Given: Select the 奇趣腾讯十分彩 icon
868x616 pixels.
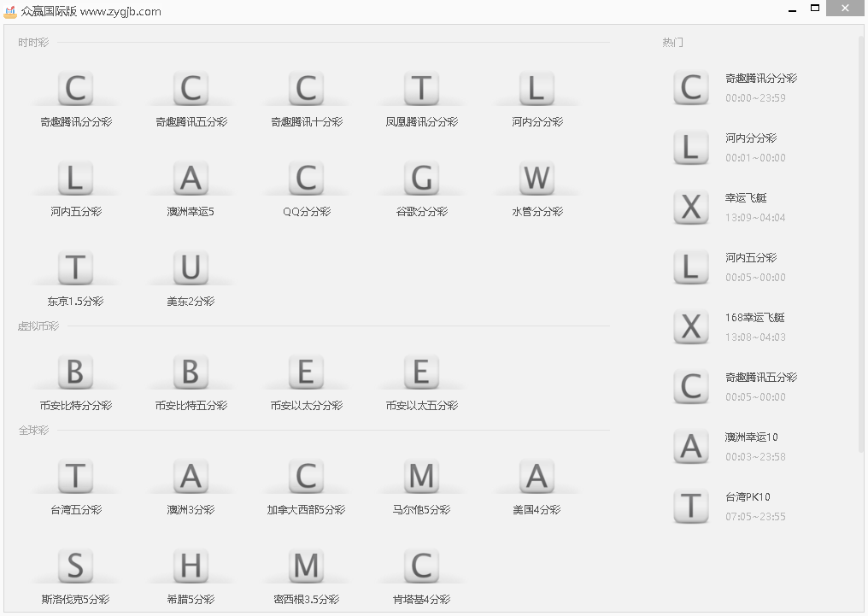Looking at the screenshot, I should (x=306, y=89).
